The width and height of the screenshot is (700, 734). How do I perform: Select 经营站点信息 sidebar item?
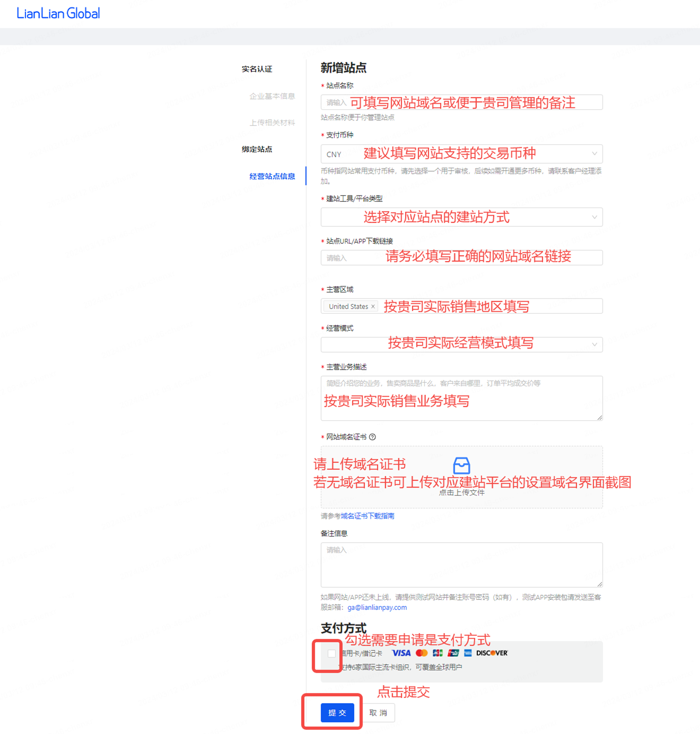(272, 176)
